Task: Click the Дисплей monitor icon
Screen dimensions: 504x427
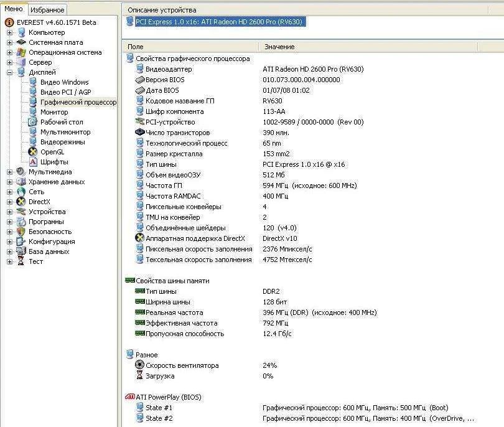Action: 21,72
